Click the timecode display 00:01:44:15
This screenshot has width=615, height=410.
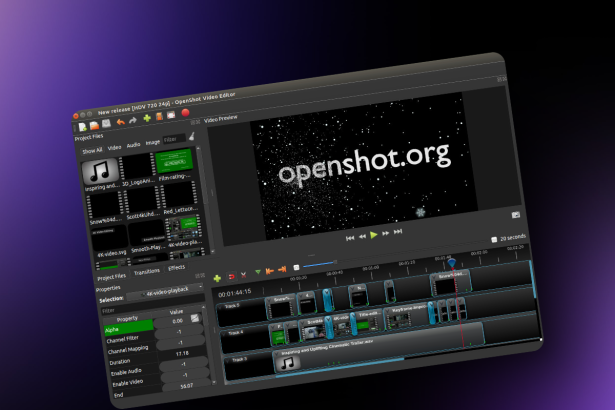point(235,293)
